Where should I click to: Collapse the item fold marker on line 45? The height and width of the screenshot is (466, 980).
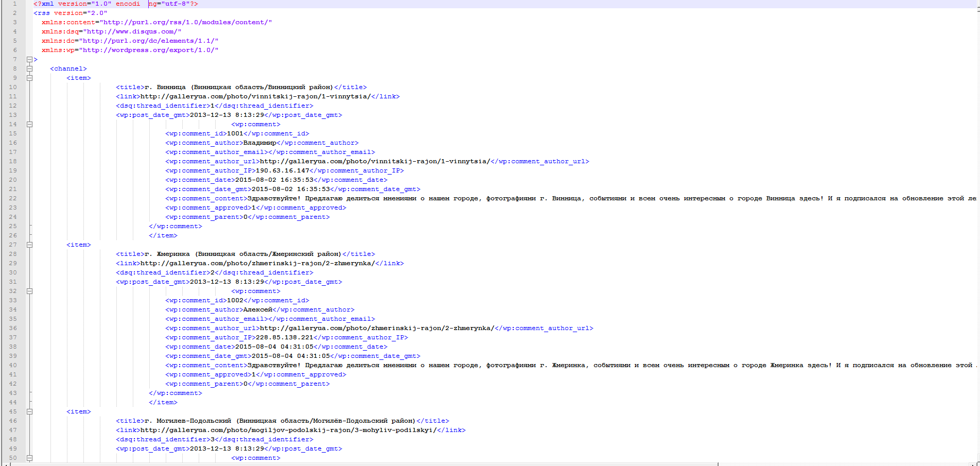(29, 411)
